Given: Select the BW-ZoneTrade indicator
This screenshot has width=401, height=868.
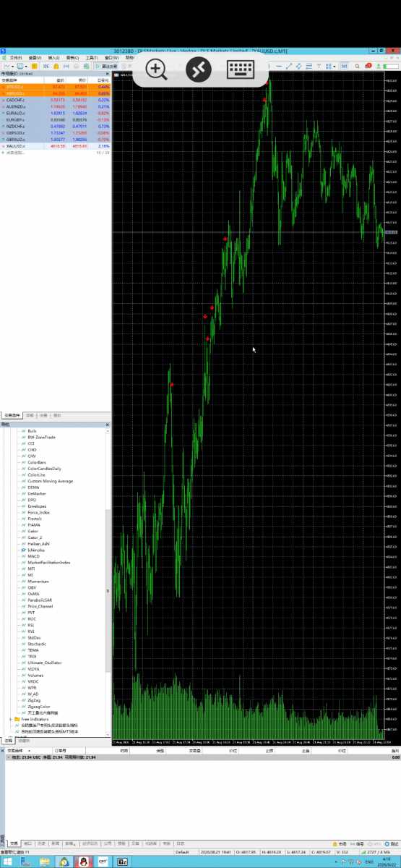Looking at the screenshot, I should coord(41,437).
